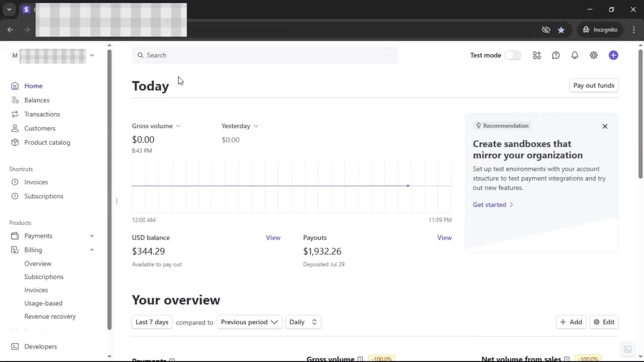
Task: Open the Previous period dropdown
Action: [249, 322]
